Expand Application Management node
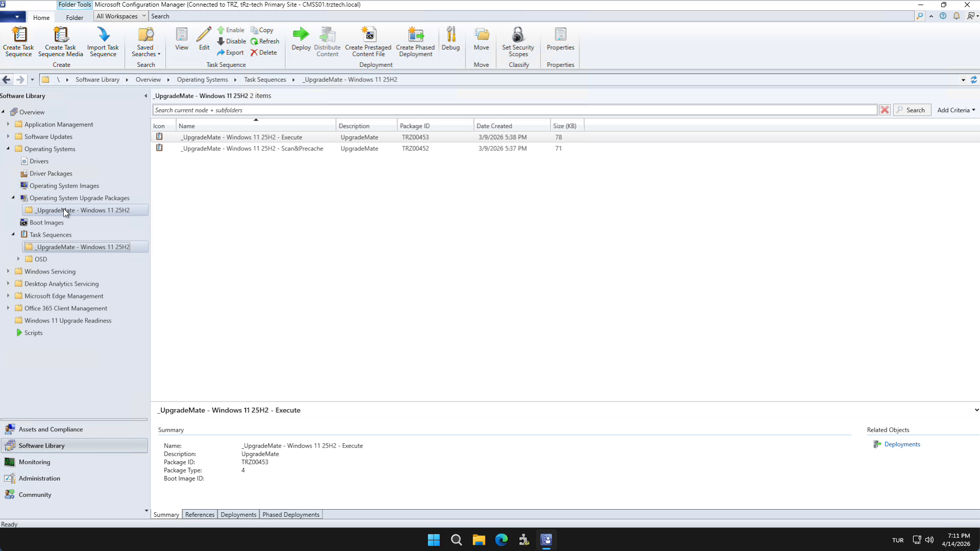 click(x=8, y=124)
